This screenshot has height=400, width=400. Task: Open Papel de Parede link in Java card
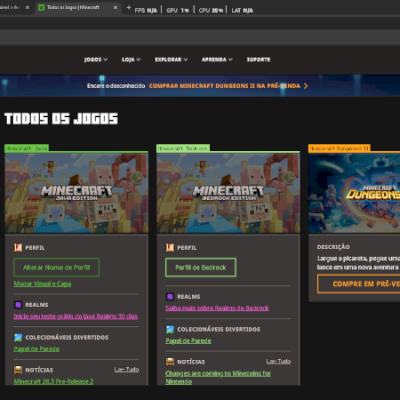click(x=36, y=349)
